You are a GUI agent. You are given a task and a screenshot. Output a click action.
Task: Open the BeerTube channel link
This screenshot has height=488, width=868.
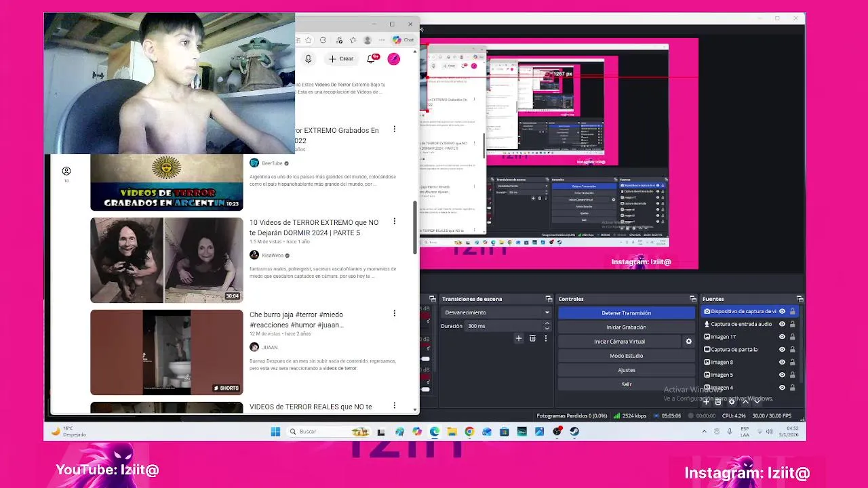[x=272, y=163]
